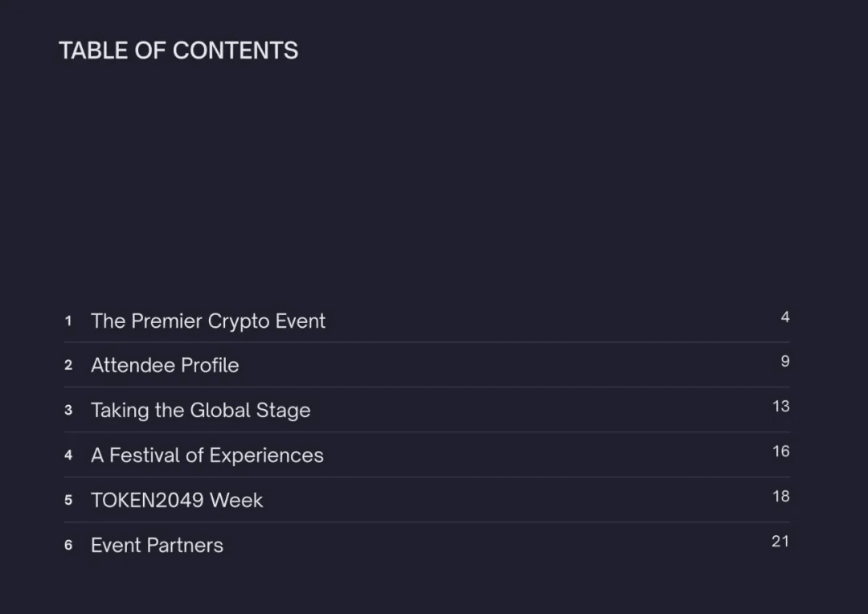868x614 pixels.
Task: Click the 'TABLE OF CONTENTS' heading
Action: [178, 51]
